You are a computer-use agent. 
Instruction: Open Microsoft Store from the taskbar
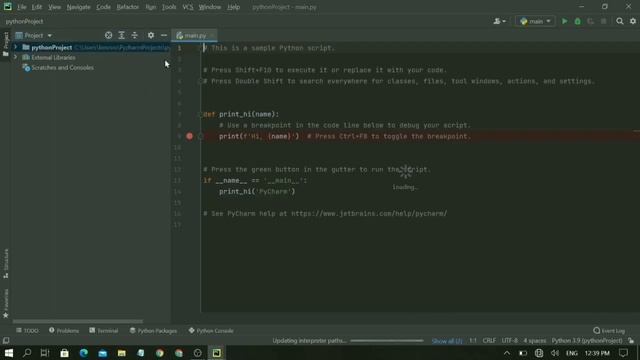pos(64,353)
